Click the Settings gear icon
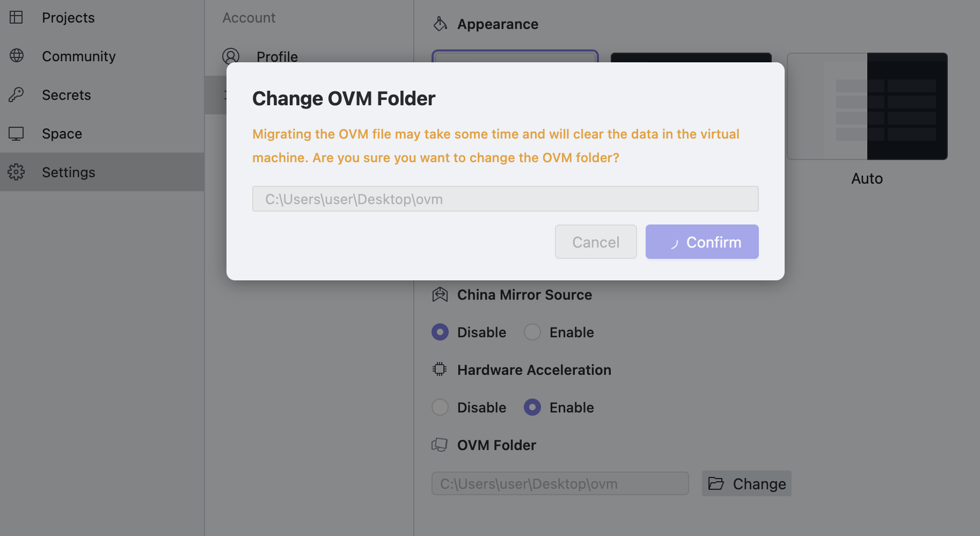The image size is (980, 536). 16,172
